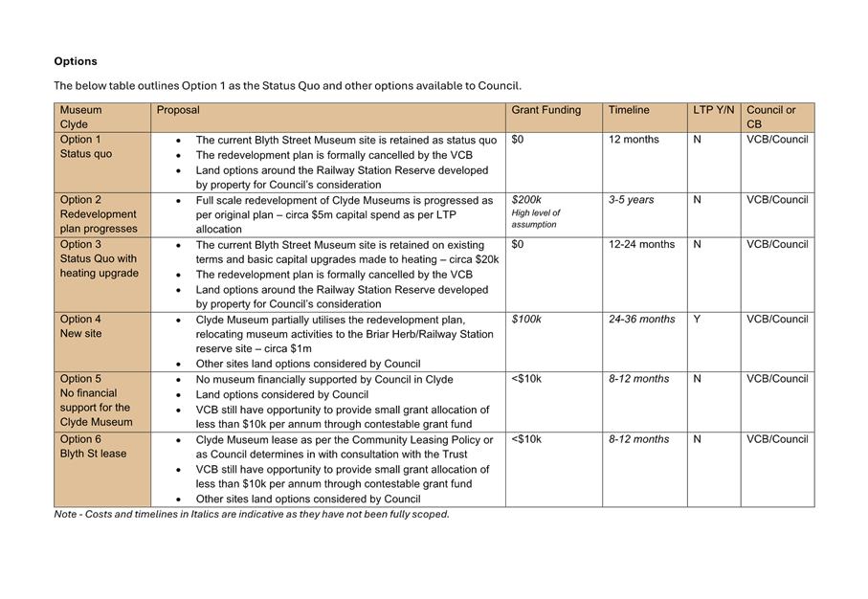Click 'Clyde Museum partially utilises the redevelopment plan' bullet
The width and height of the screenshot is (868, 599).
pos(345,334)
